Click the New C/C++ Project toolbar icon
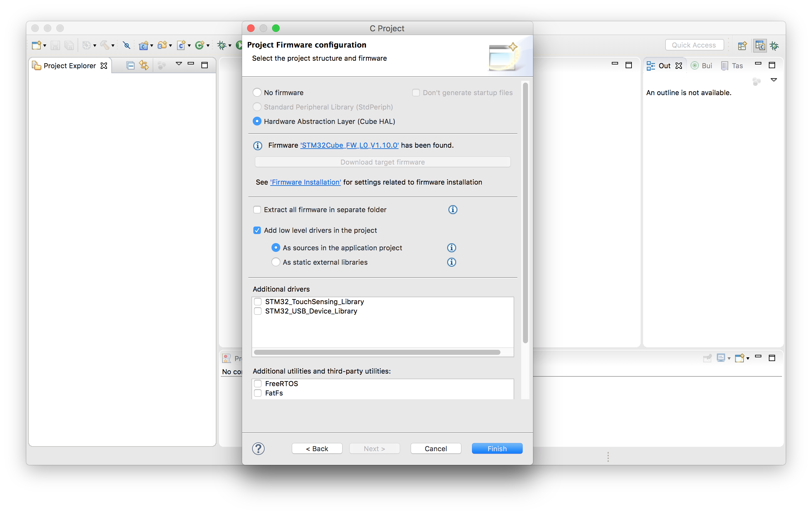The height and width of the screenshot is (515, 812). coord(143,45)
